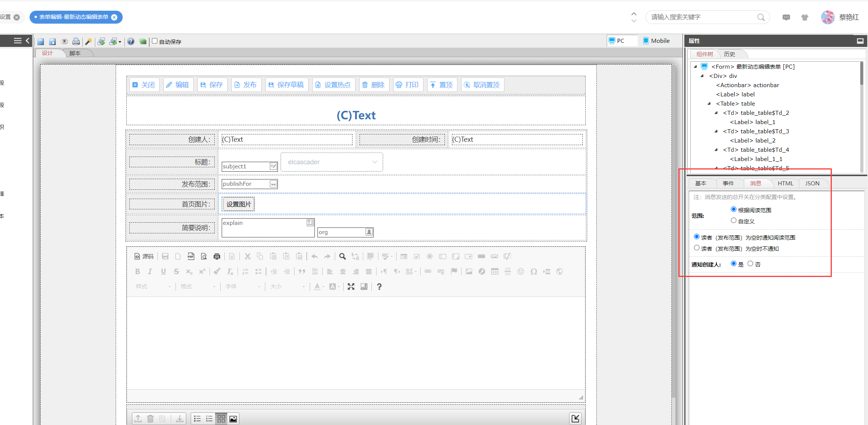Click the printer icon in designer toolbar
Image resolution: width=868 pixels, height=425 pixels.
tap(76, 41)
